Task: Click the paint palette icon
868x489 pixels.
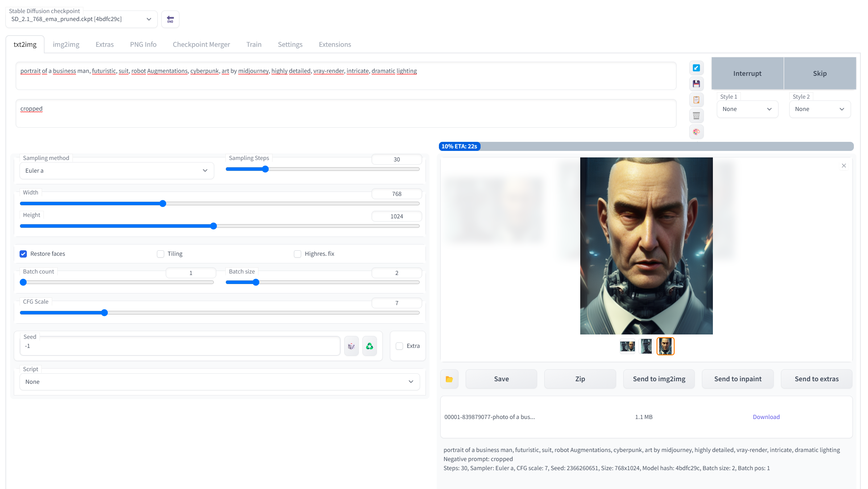Action: [x=696, y=132]
